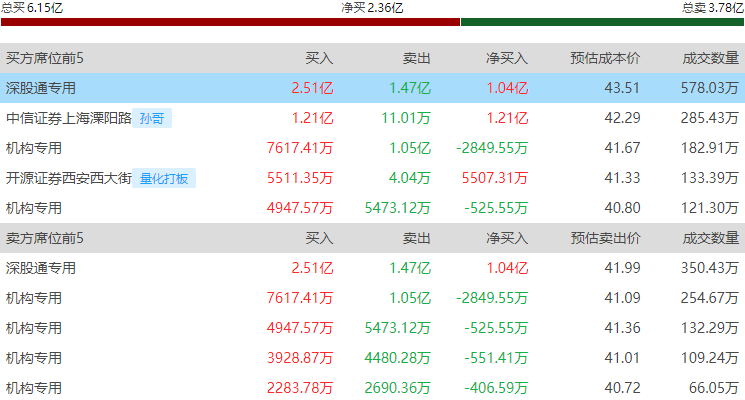This screenshot has width=745, height=400.
Task: Click the volume 182.91万 cell
Action: 710,148
